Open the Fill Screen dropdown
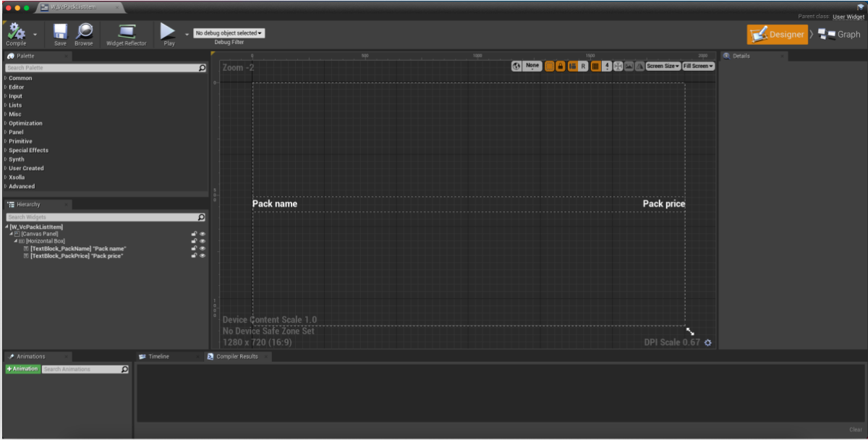This screenshot has width=868, height=440. point(698,66)
